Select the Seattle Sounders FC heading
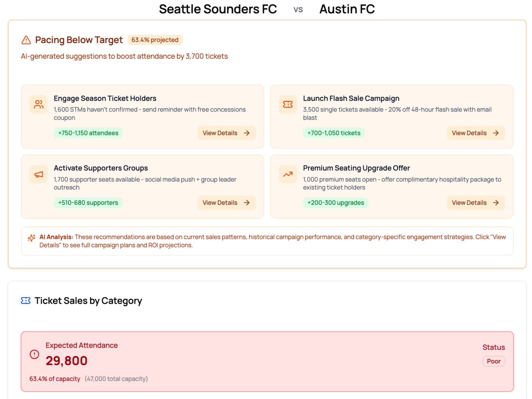Screen dimensions: 532x399 pos(218,9)
